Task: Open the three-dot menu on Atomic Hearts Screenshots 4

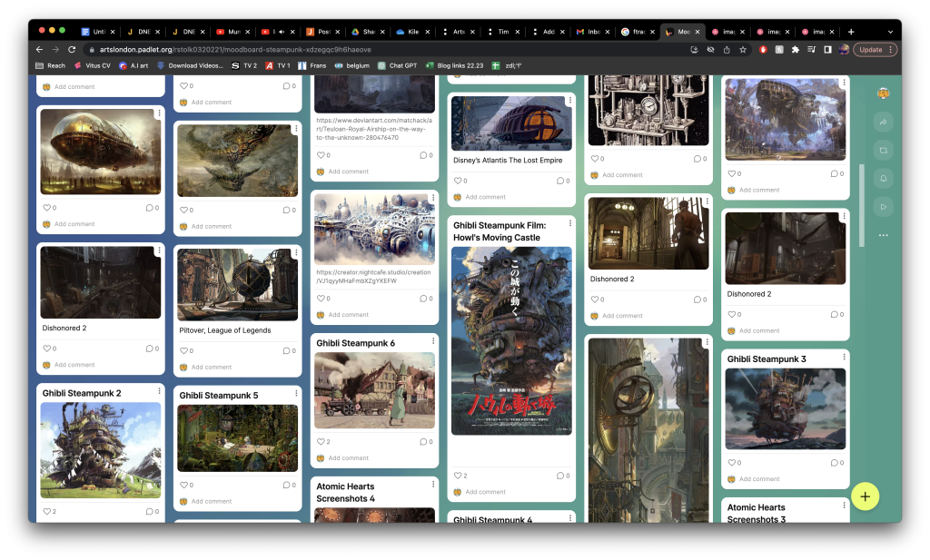Action: (433, 485)
